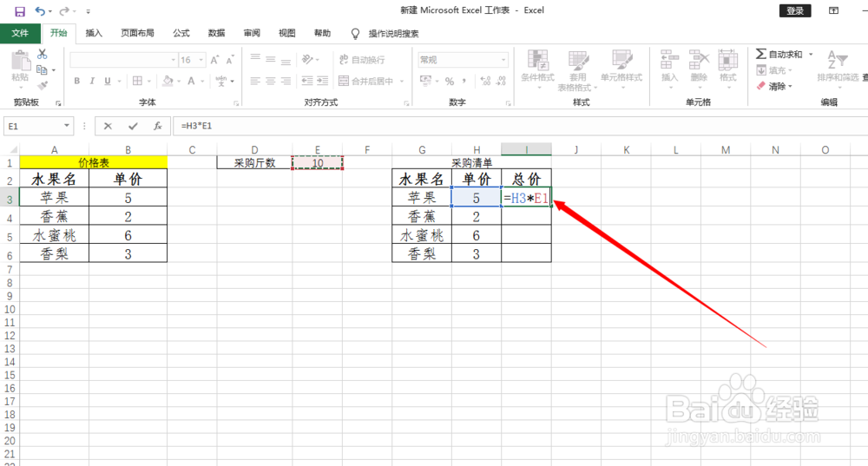Toggle Center alignment
The height and width of the screenshot is (466, 868).
(x=270, y=81)
